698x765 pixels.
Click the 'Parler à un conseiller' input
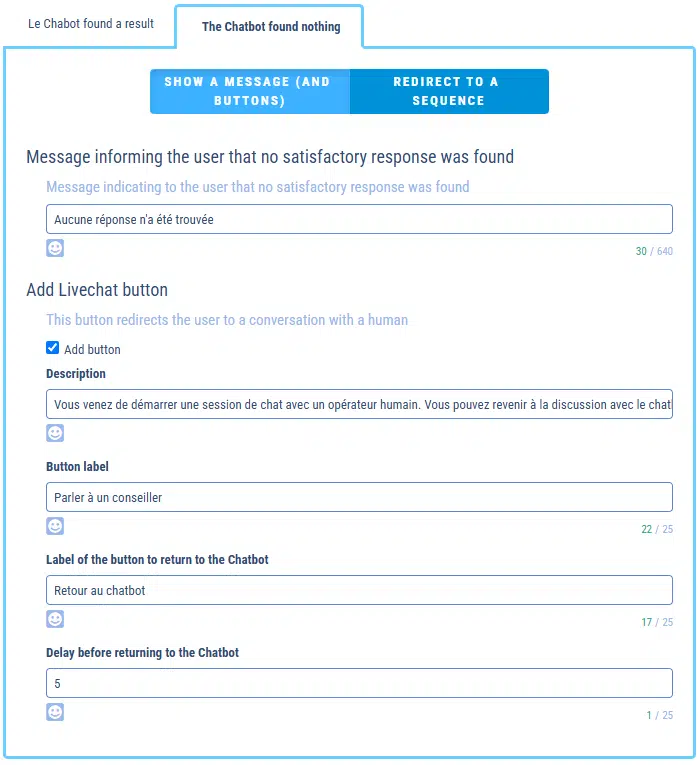coord(359,498)
